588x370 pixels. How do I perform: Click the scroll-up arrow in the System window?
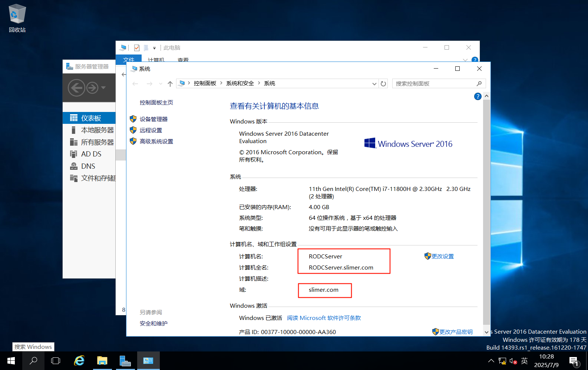coord(487,96)
